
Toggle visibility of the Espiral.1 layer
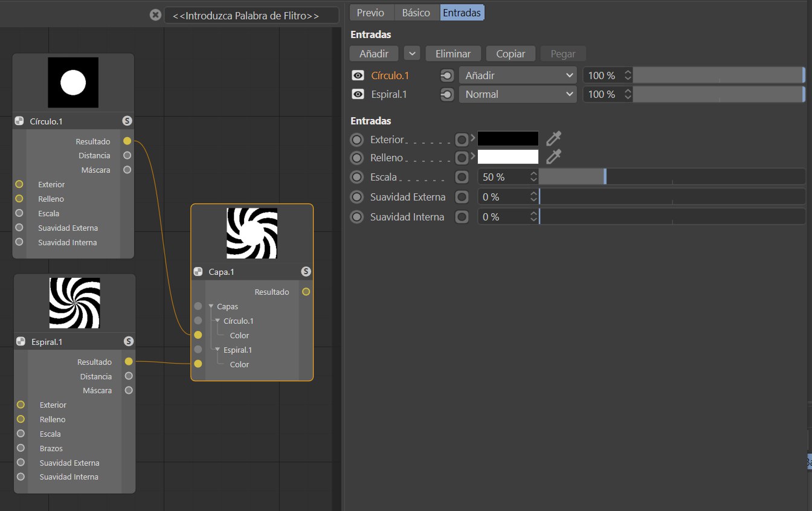click(358, 94)
